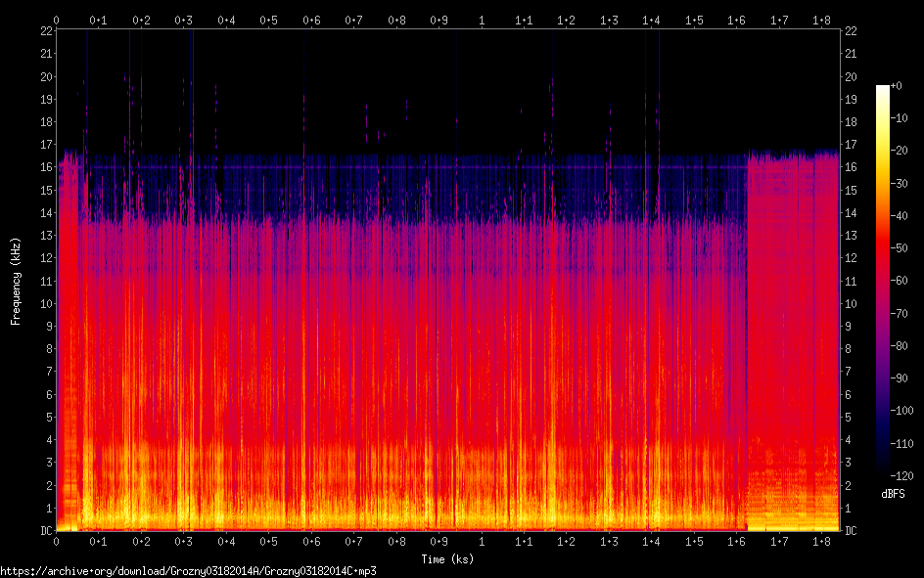Click the '5' label on the right frequency axis

[848, 418]
